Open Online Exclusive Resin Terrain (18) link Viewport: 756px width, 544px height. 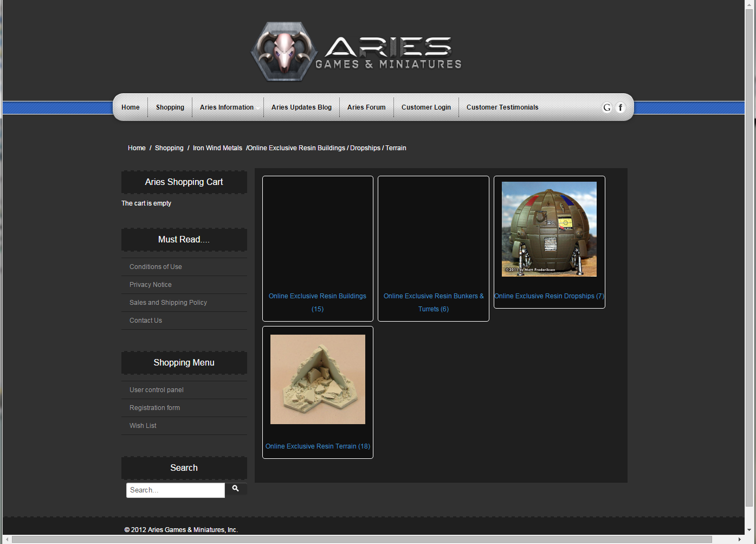point(318,446)
